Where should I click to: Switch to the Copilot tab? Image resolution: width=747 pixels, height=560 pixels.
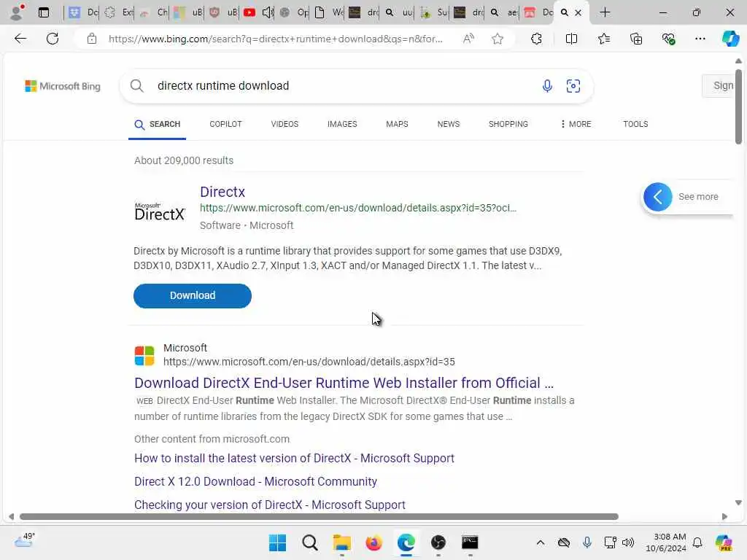[x=226, y=124]
